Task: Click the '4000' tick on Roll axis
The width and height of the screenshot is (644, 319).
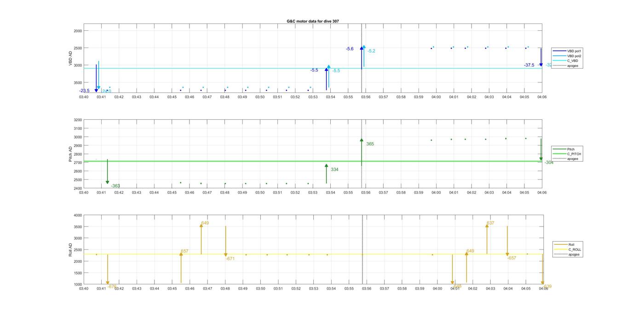Action: (77, 215)
